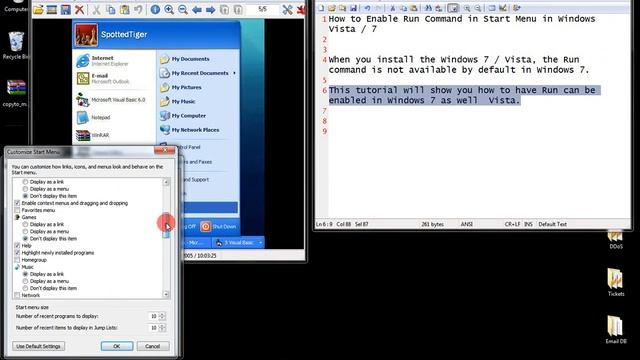Go to next image with right arrow
The width and height of the screenshot is (640, 360).
(211, 9)
